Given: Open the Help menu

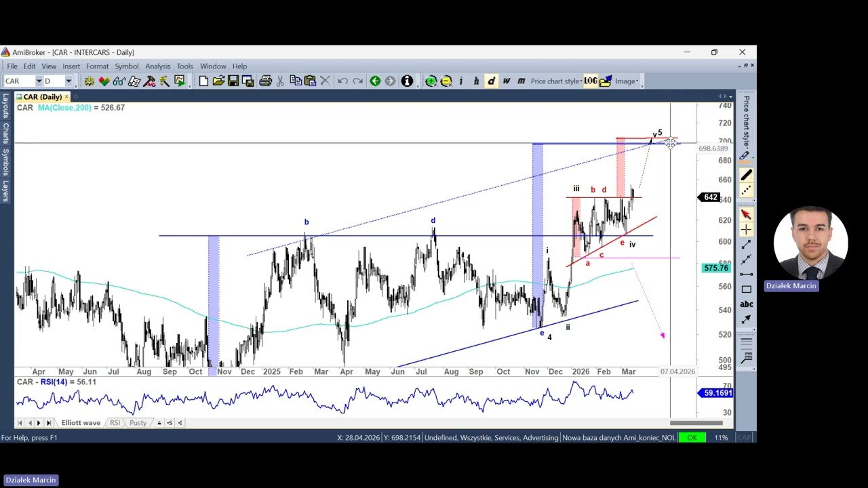Looking at the screenshot, I should pyautogui.click(x=240, y=66).
